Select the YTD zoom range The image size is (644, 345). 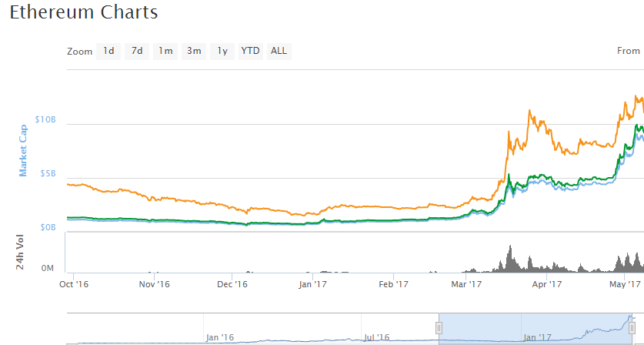251,52
